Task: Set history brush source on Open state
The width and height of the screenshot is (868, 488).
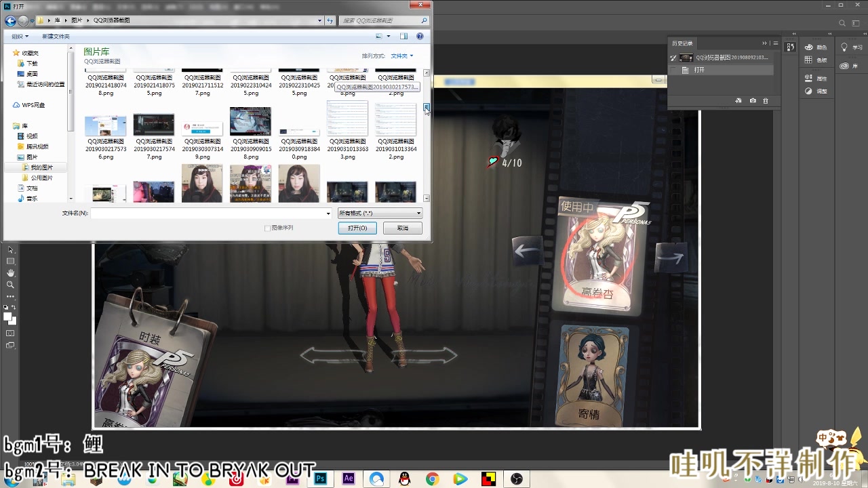Action: pos(673,70)
